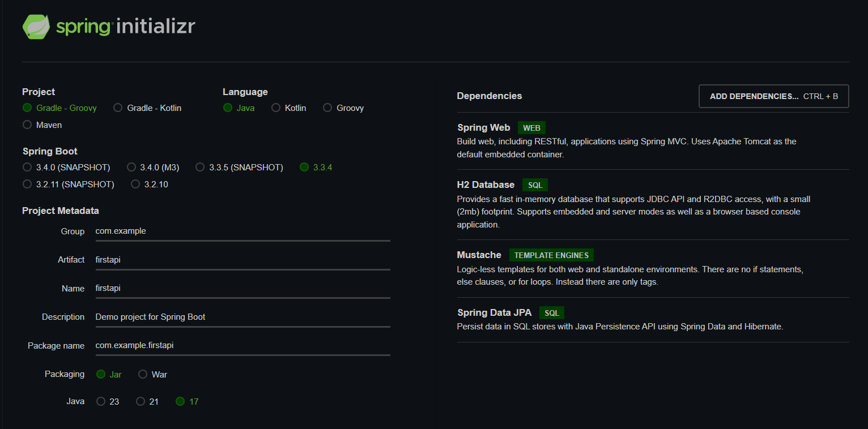
Task: Select Java version 17
Action: click(187, 401)
